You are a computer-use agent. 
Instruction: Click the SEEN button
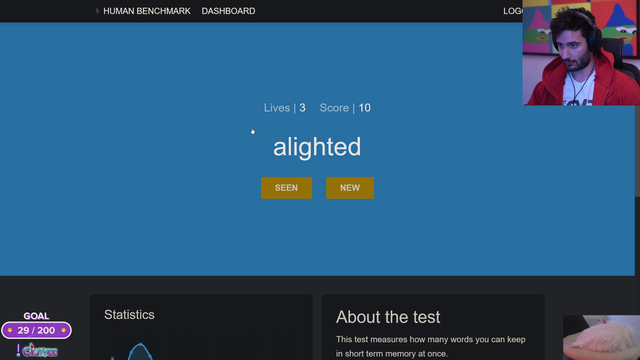tap(286, 188)
